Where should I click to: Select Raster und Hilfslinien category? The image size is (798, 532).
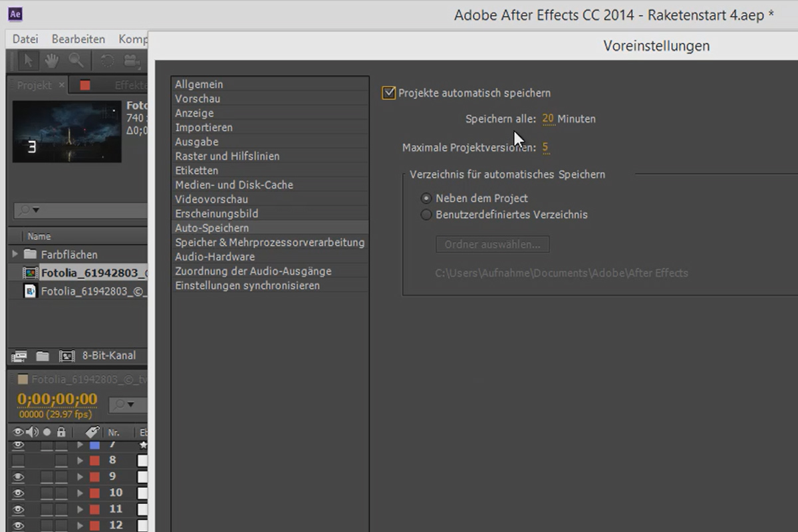[x=269, y=156]
